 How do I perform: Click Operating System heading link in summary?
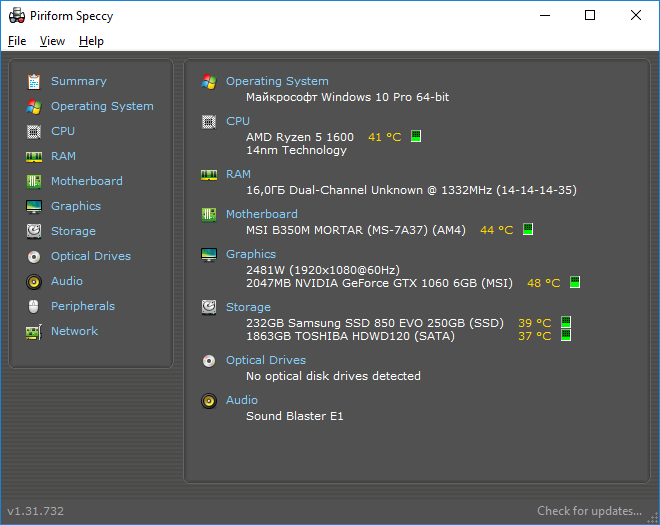tap(277, 81)
